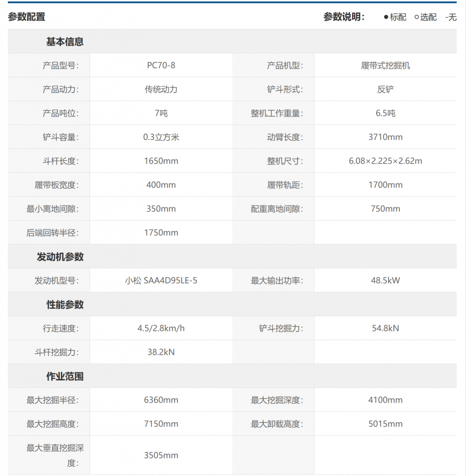Click the 750mm counterweight clearance value

386,209
